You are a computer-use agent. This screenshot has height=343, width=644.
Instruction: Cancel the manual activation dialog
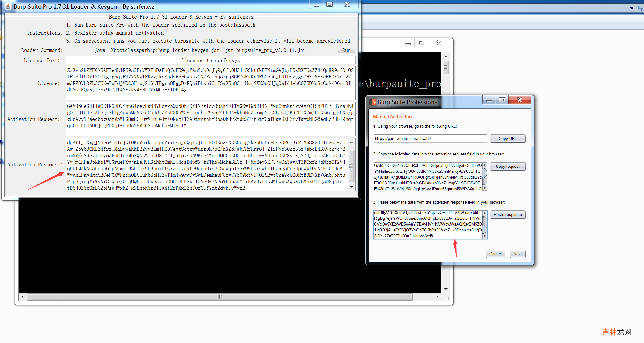495,254
